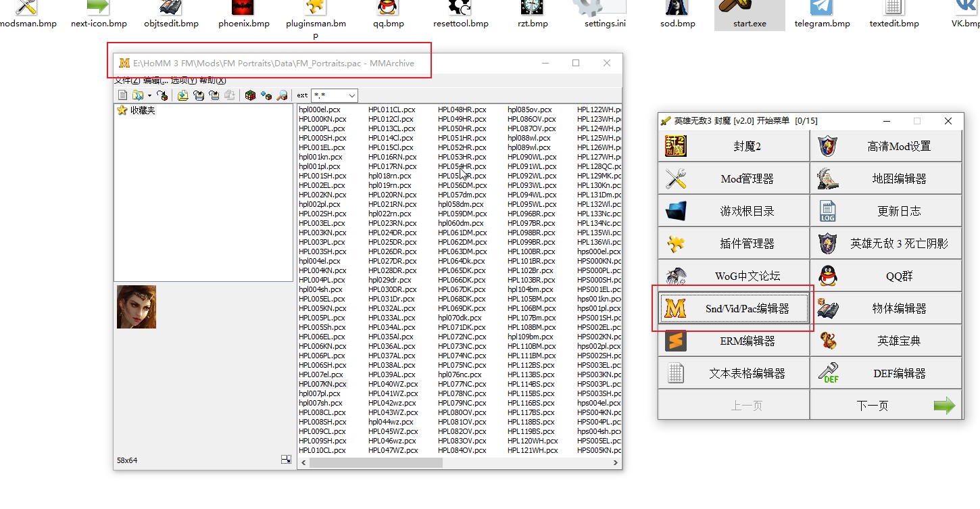This screenshot has width=980, height=509.
Task: Launch 插件管理器 plugin manager
Action: click(x=733, y=243)
